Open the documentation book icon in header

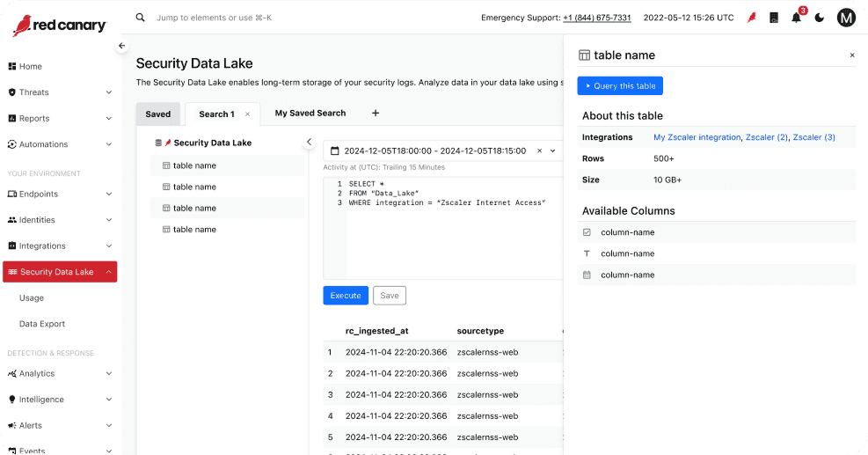coord(774,18)
